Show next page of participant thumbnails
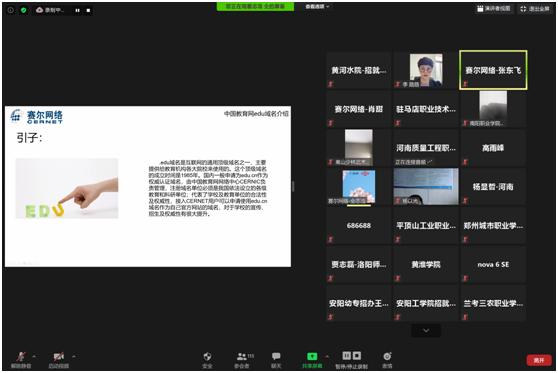This screenshot has height=373, width=558. click(426, 330)
